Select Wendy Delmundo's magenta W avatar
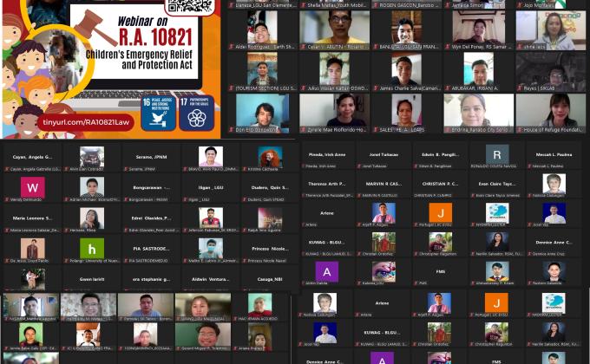Image resolution: width=590 pixels, height=364 pixels. pyautogui.click(x=33, y=187)
